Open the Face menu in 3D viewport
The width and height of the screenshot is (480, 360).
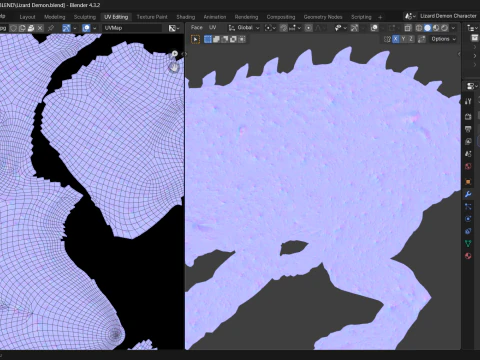point(197,28)
